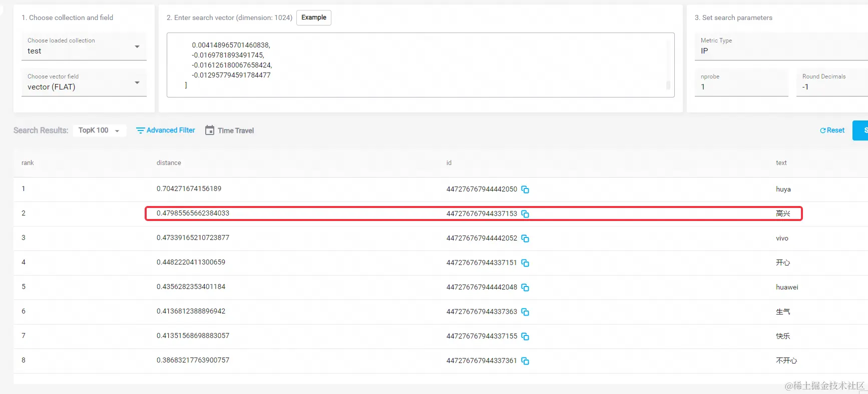
Task: Click id 447276767944442050
Action: (482, 189)
